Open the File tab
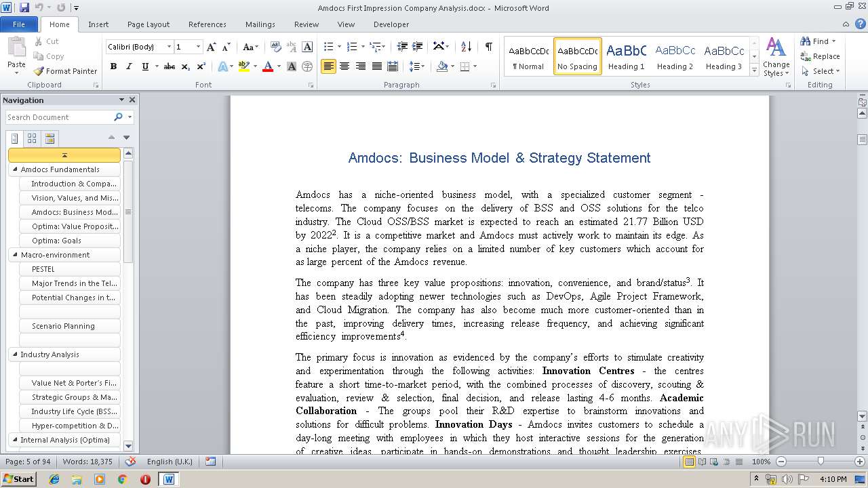This screenshot has width=868, height=488. tap(19, 24)
